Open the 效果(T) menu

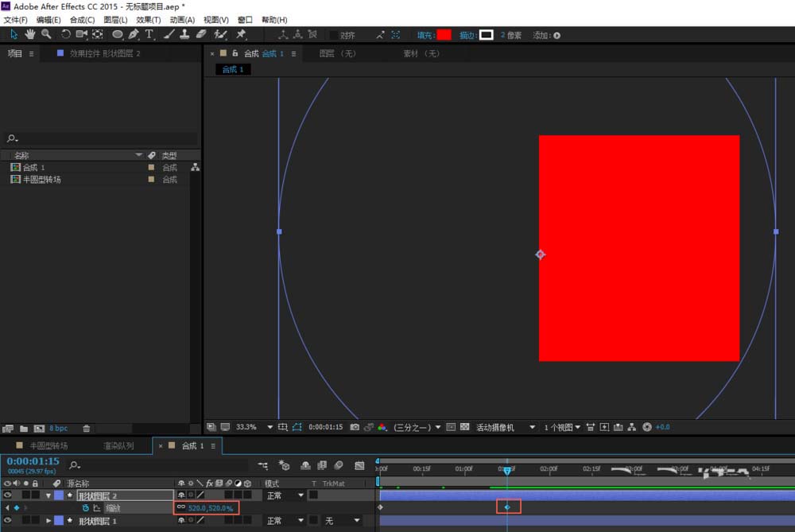148,19
